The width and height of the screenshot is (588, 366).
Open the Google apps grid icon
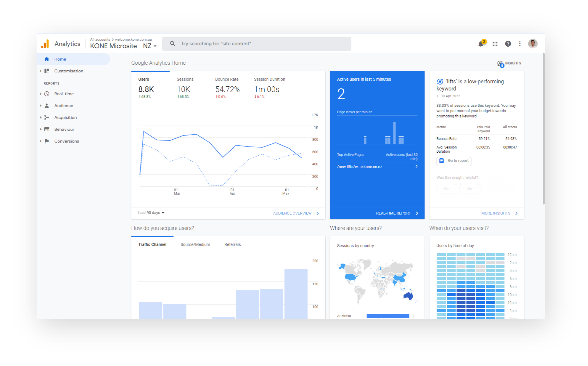tap(495, 44)
